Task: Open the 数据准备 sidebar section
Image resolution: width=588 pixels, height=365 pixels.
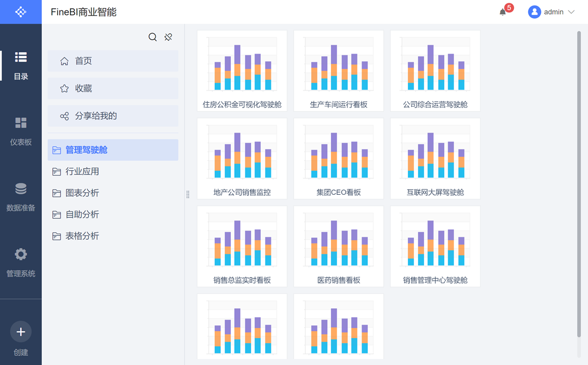Action: click(21, 196)
